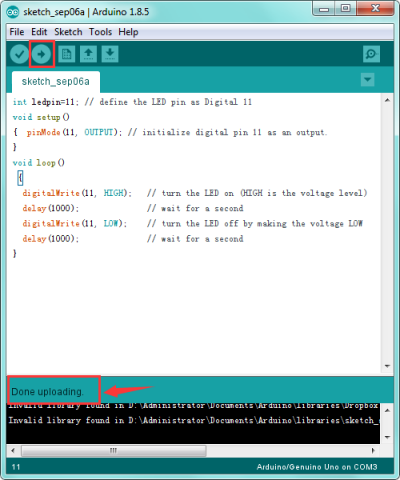
Task: Click the console scroll left arrow
Action: coord(13,451)
